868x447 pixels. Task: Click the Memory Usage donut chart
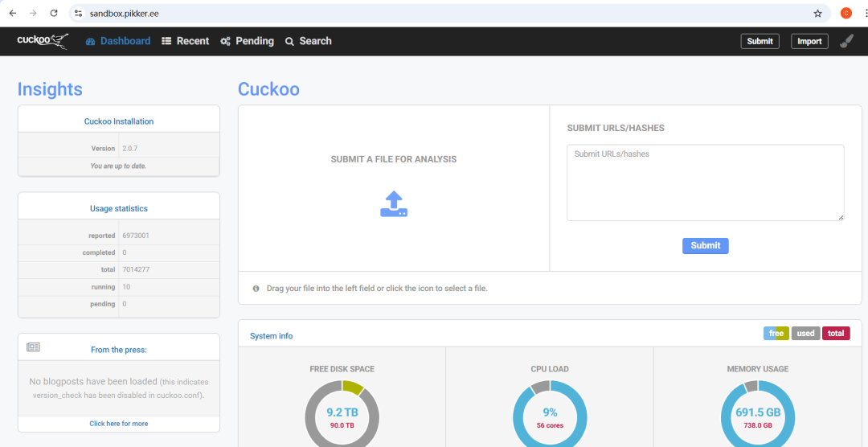click(758, 414)
